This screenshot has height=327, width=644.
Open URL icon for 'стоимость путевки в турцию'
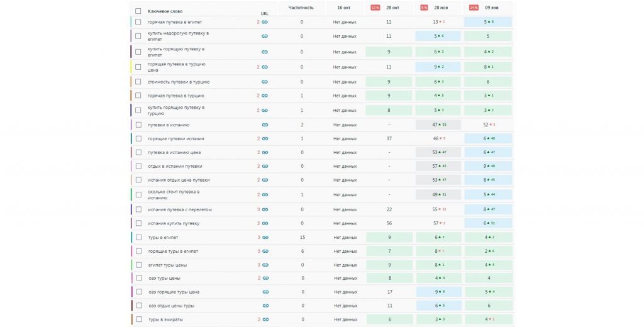265,82
